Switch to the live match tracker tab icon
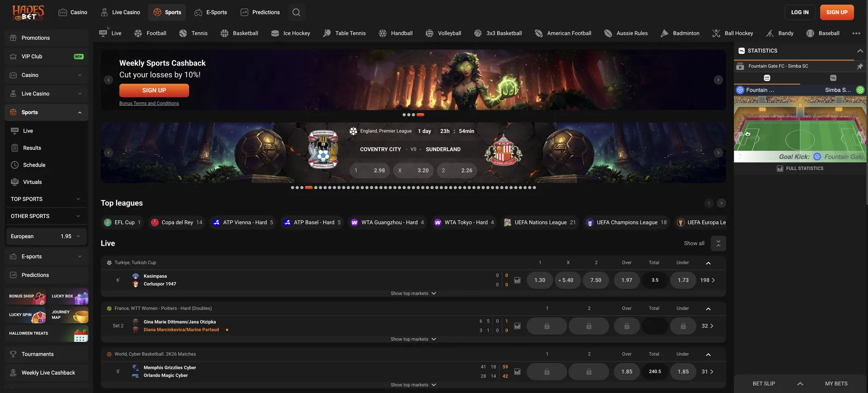This screenshot has height=393, width=868. pyautogui.click(x=767, y=78)
